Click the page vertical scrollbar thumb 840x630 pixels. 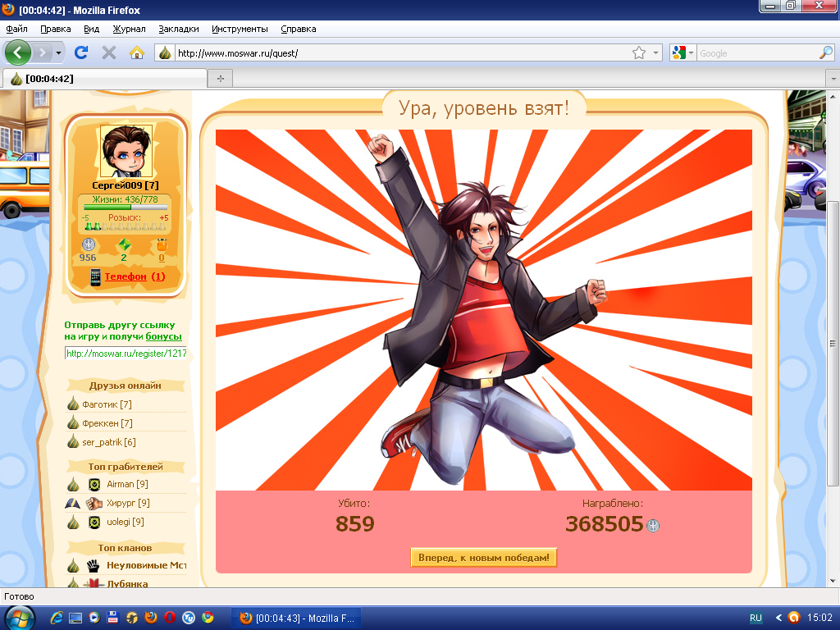pos(833,344)
